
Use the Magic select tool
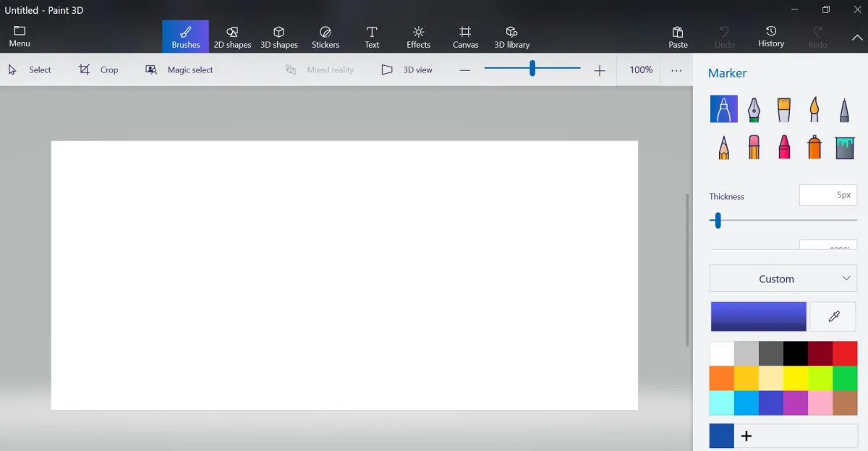coord(179,70)
